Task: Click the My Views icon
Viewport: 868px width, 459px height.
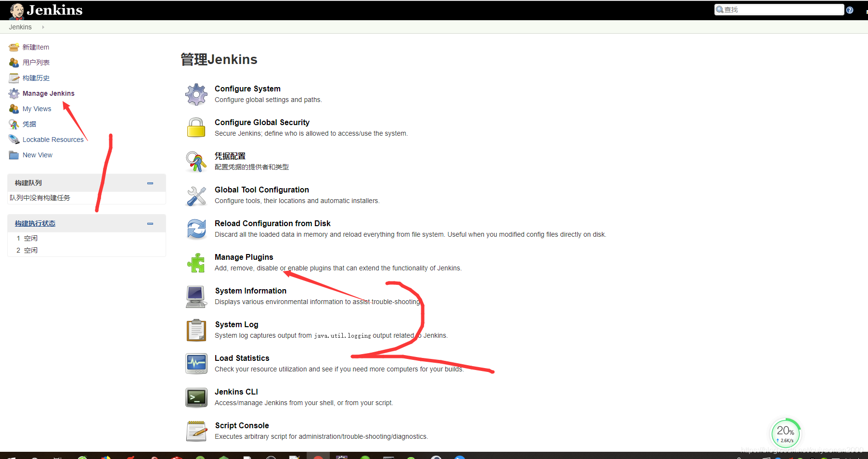Action: pos(14,109)
